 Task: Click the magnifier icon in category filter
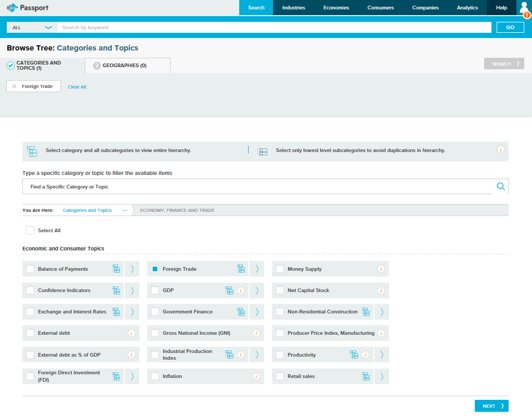pos(500,186)
